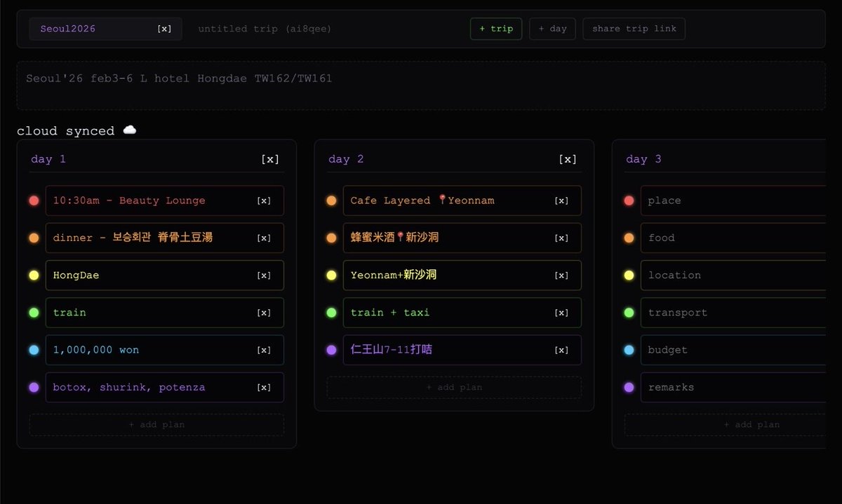
Task: Open the untitled trip (ai8qee) tab
Action: pos(265,29)
